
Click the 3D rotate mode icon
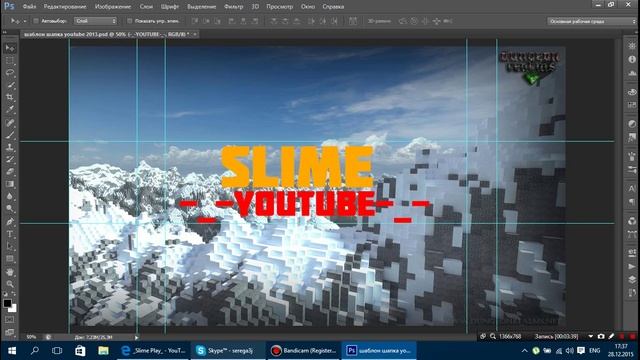coord(402,21)
